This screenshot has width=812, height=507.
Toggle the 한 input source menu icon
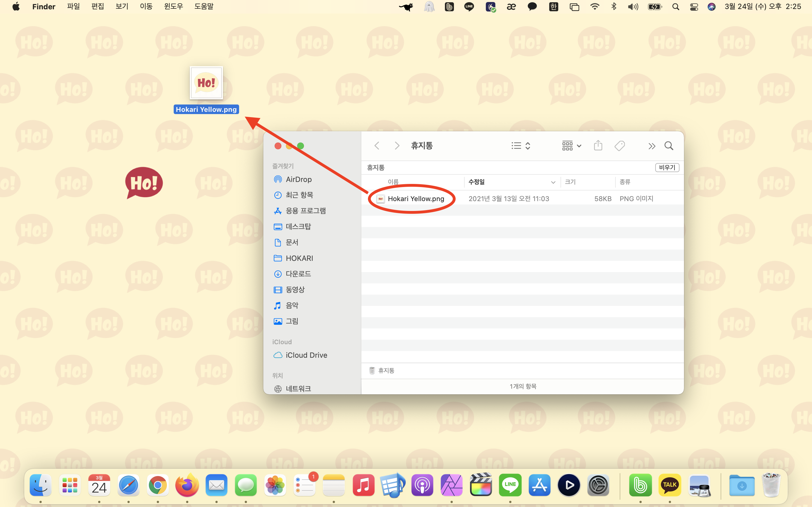(553, 7)
